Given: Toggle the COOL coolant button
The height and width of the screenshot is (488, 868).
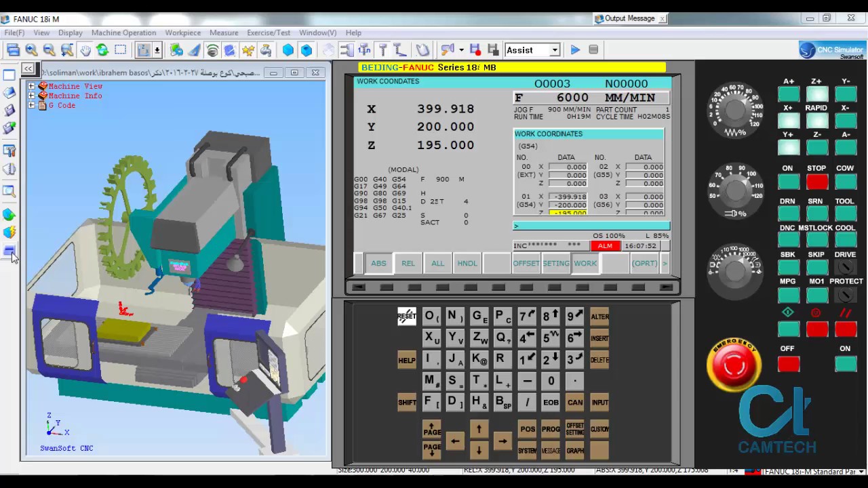Looking at the screenshot, I should [845, 241].
